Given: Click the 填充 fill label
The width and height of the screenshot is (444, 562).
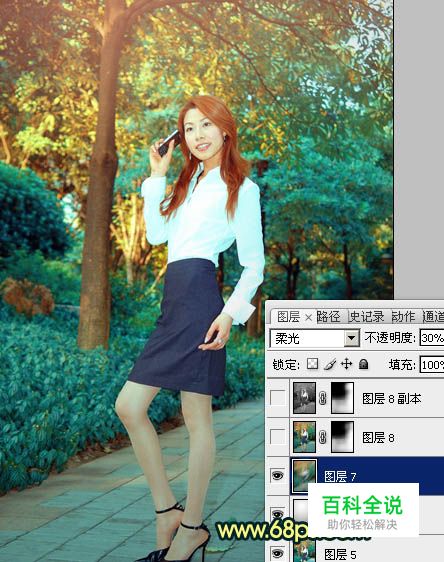Looking at the screenshot, I should [402, 365].
